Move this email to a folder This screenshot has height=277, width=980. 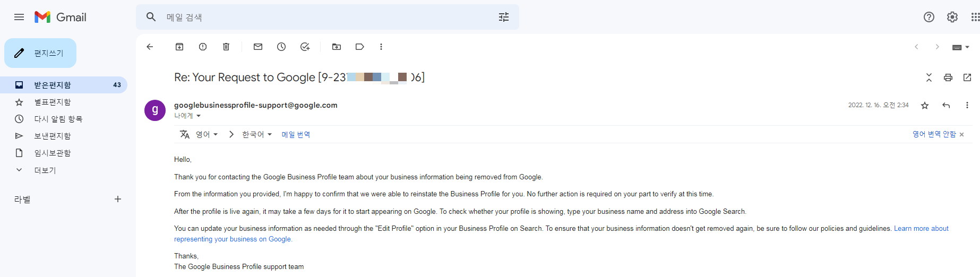pos(337,47)
